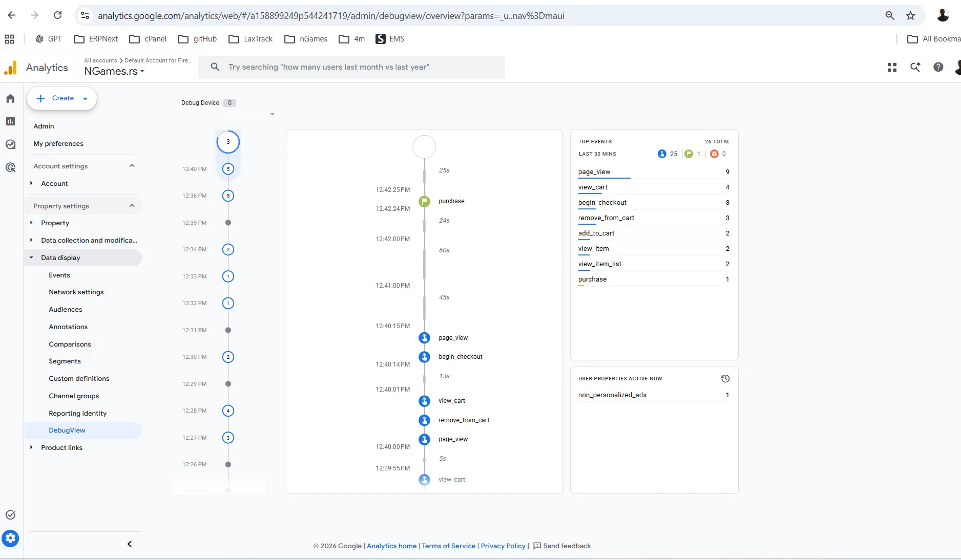Open the browser apps grid shortcut
Viewport: 961px width, 560px height.
point(9,39)
